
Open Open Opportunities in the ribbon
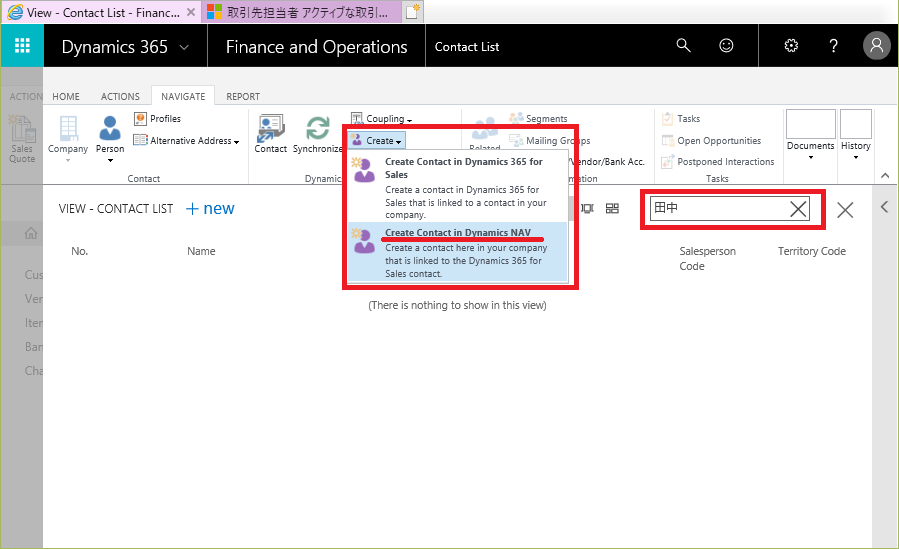(712, 140)
